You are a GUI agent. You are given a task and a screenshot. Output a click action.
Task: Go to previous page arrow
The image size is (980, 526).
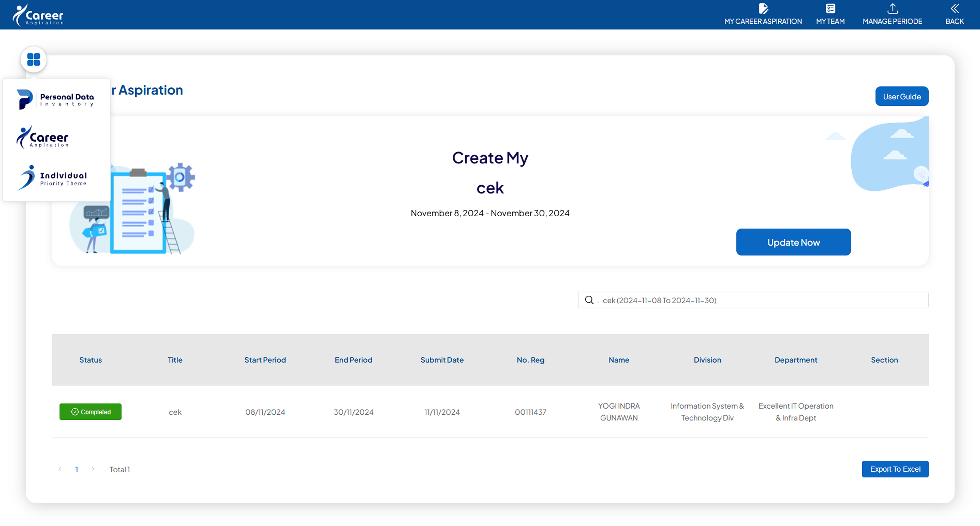60,469
